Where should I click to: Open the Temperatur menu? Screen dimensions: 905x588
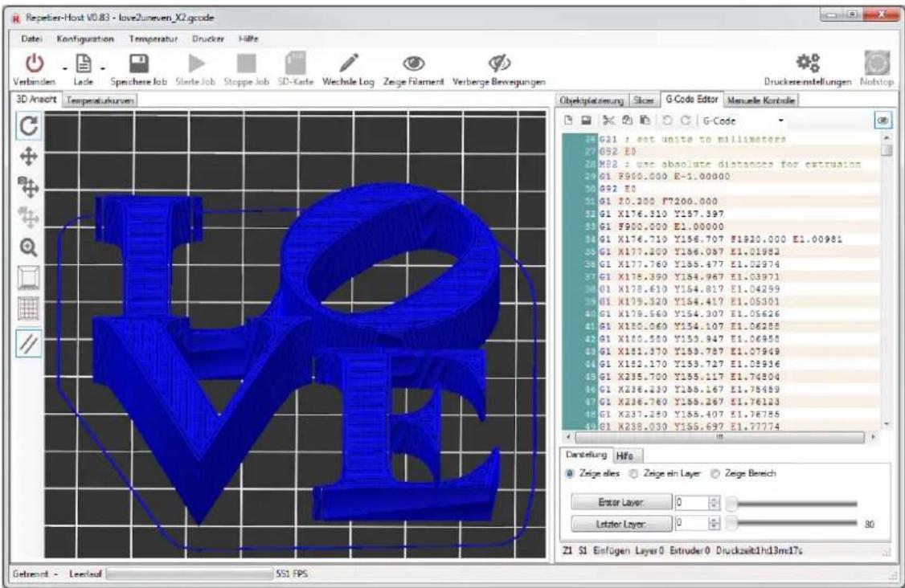pyautogui.click(x=154, y=39)
